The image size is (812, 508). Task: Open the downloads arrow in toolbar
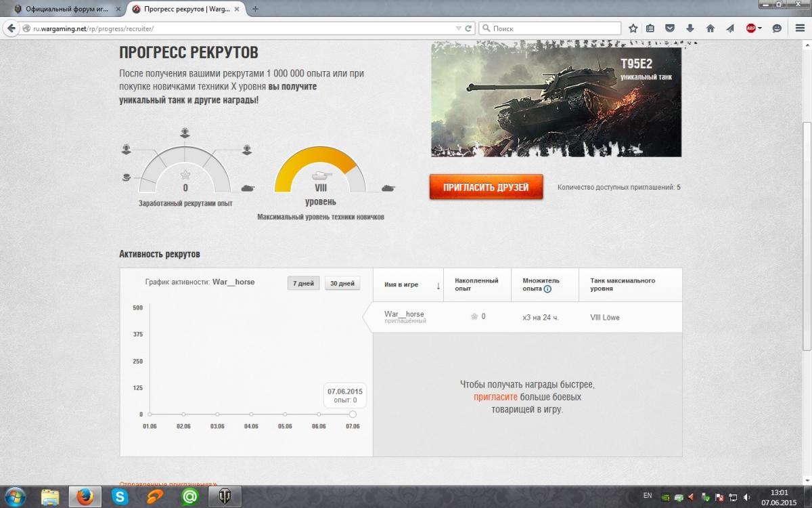690,28
